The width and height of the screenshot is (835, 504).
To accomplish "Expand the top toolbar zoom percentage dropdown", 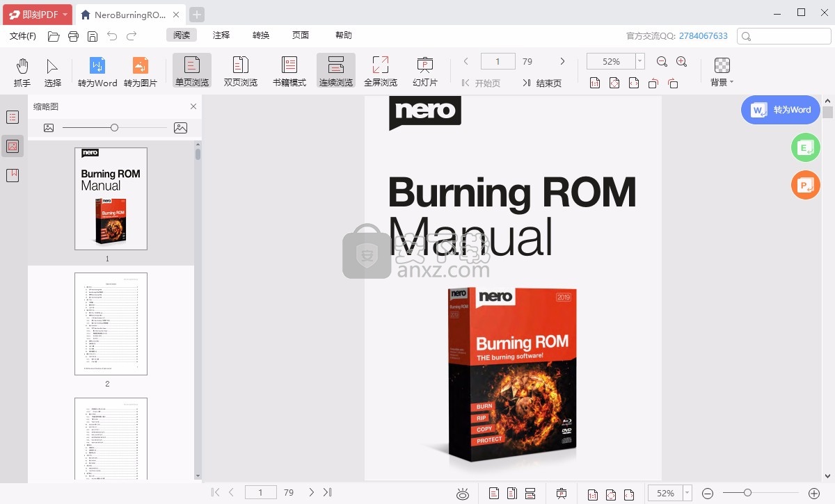I will (640, 62).
